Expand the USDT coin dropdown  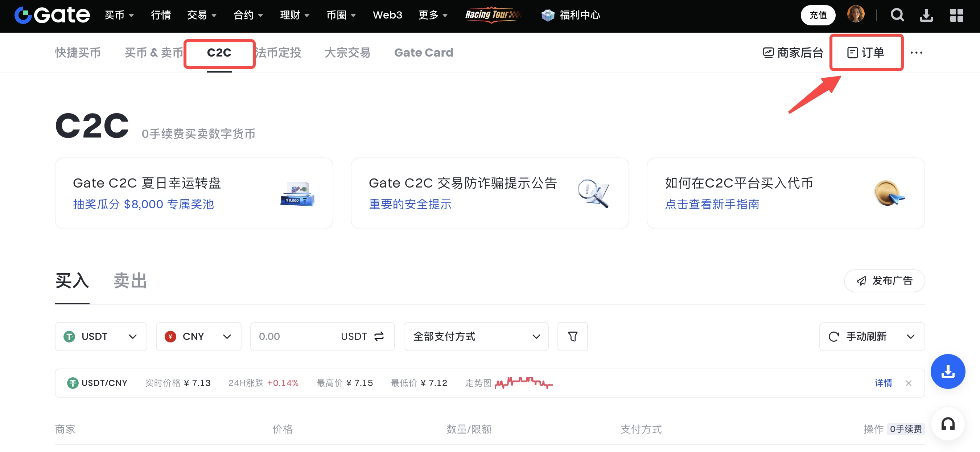pos(101,336)
